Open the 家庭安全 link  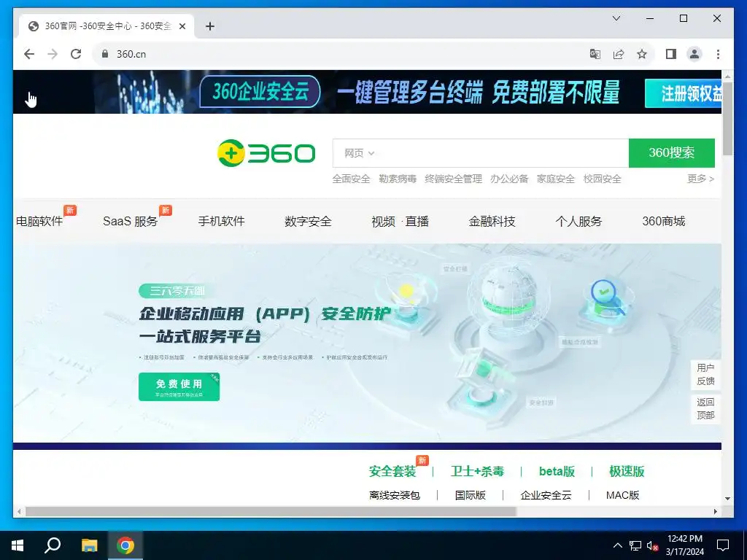coord(555,179)
